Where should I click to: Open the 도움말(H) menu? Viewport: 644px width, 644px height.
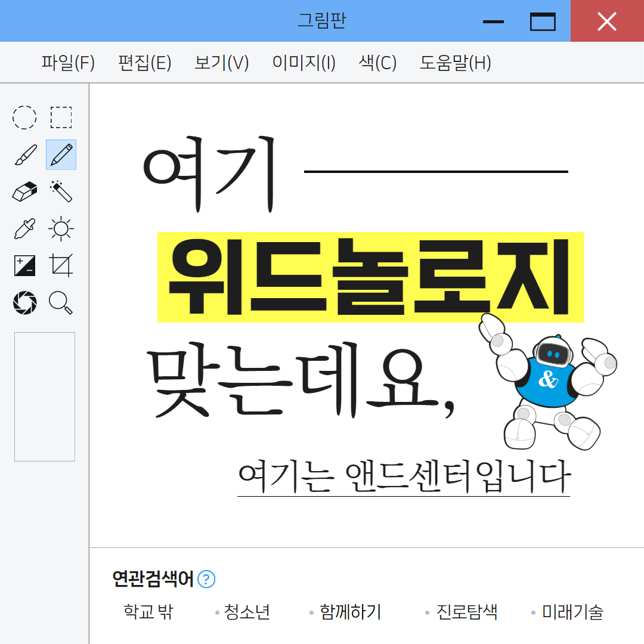tap(455, 63)
